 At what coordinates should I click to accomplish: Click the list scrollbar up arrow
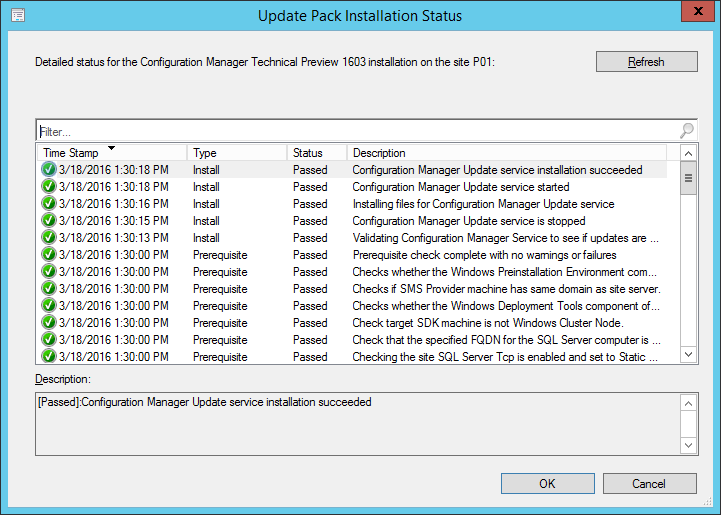(x=688, y=153)
